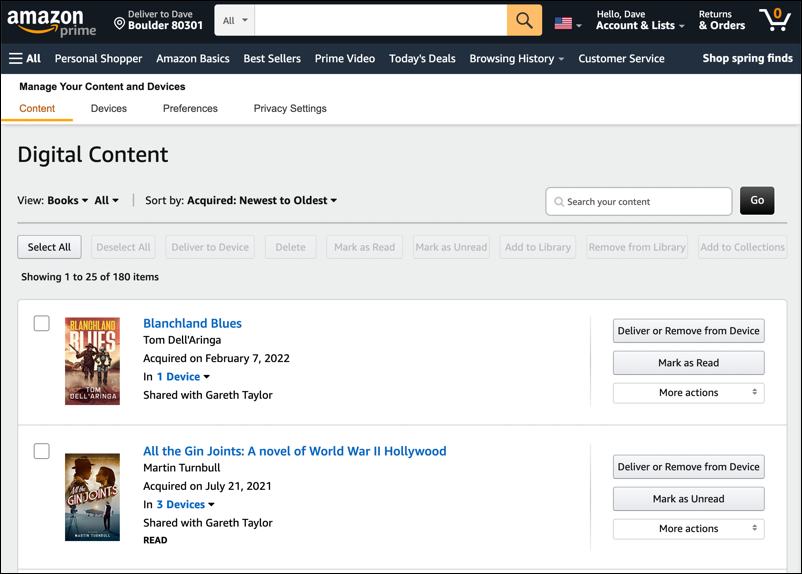Expand the Browsing History dropdown

517,59
